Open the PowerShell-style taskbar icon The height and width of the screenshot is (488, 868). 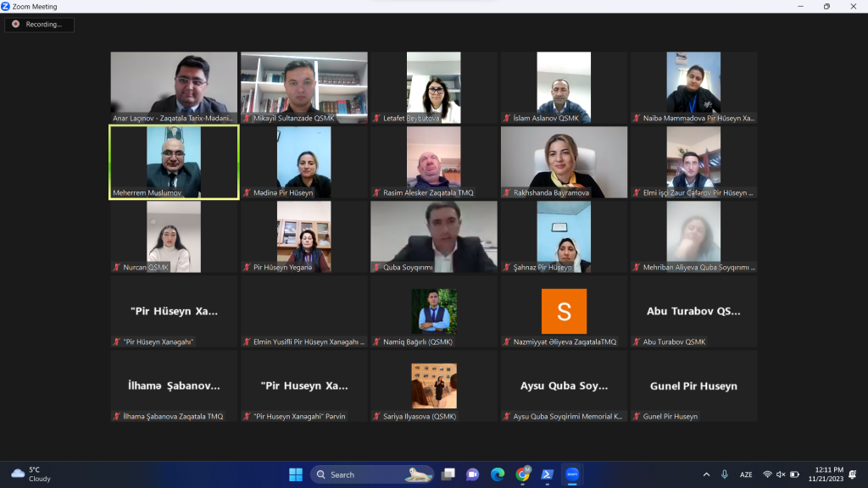[547, 474]
